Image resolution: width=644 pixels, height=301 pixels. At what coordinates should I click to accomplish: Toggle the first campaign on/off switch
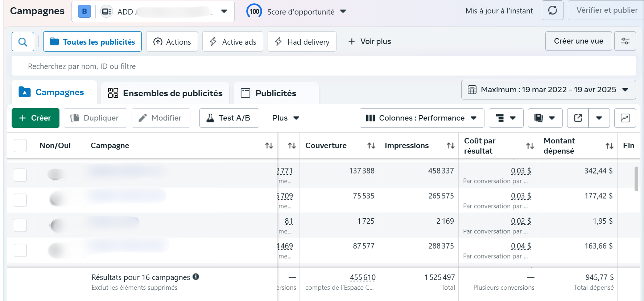point(57,175)
